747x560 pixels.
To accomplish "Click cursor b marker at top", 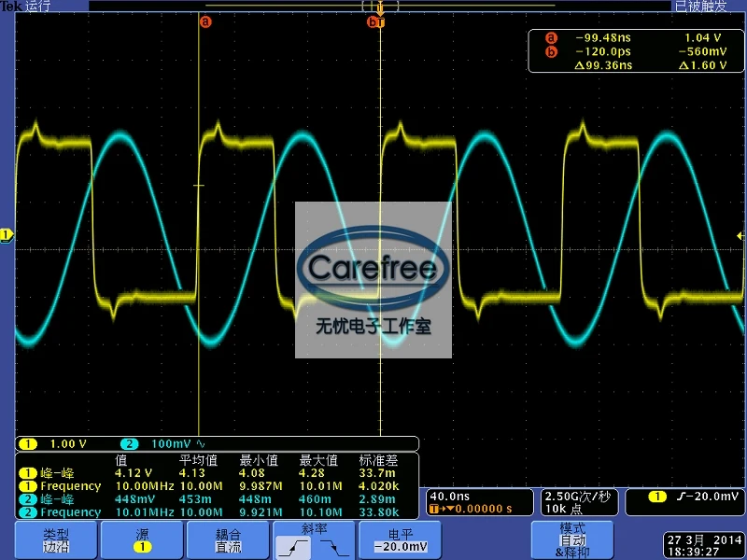I will [372, 21].
